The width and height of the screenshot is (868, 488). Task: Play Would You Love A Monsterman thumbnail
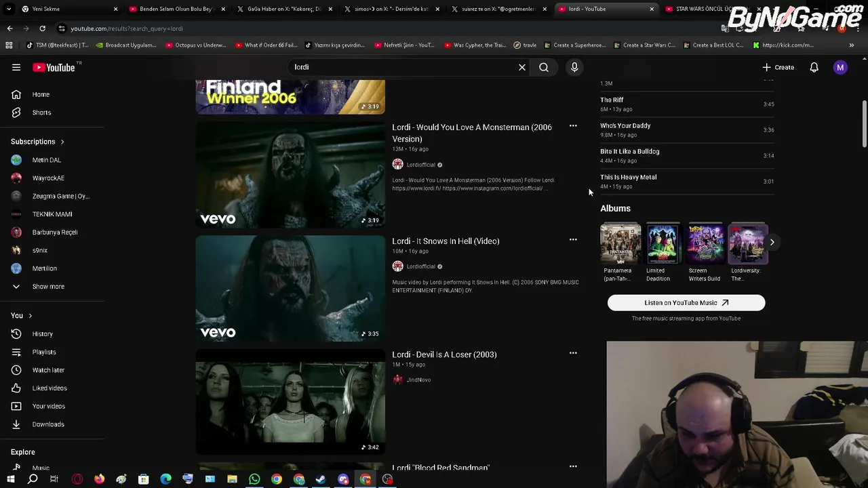click(x=290, y=174)
